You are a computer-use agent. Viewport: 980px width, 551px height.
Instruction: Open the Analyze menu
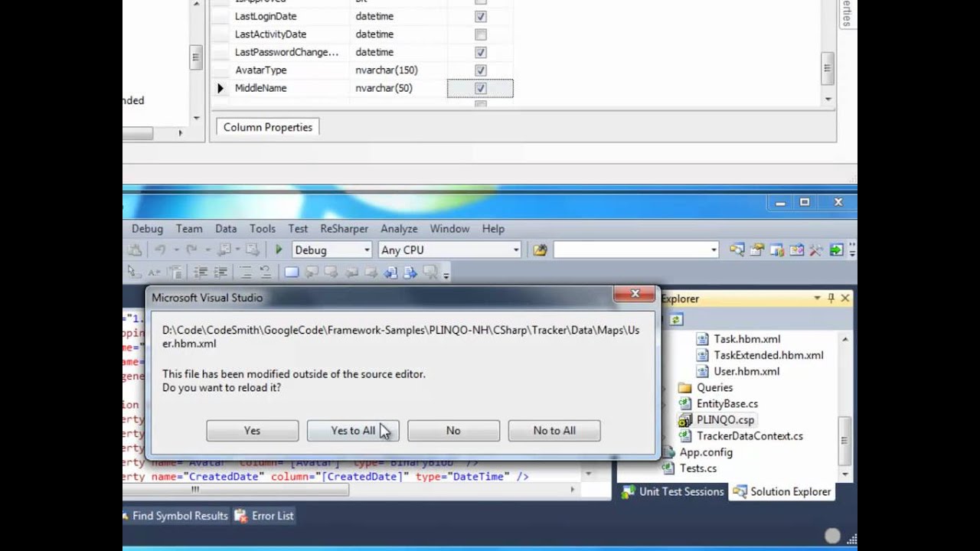399,229
